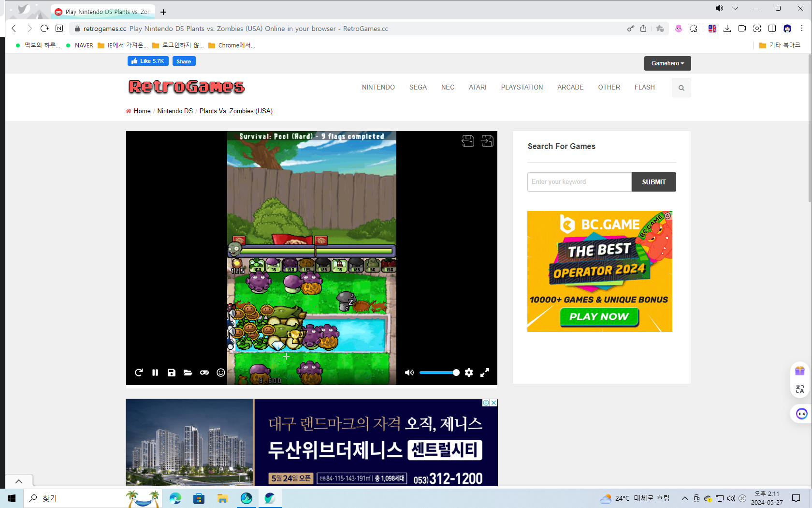Image resolution: width=812 pixels, height=508 pixels.
Task: Go forward with browser forward arrow
Action: (x=29, y=29)
